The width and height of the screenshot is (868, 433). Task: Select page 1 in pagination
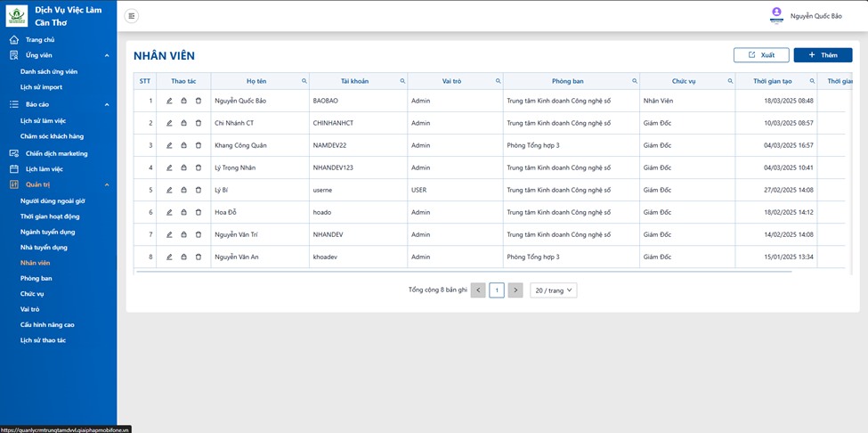click(x=497, y=290)
